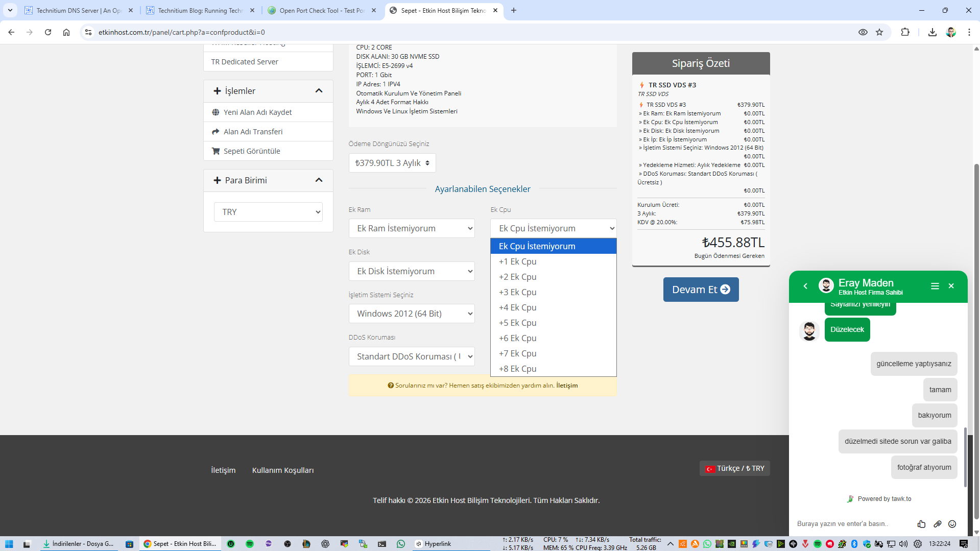Open the Ek Disk dropdown
980x551 pixels.
tap(412, 271)
